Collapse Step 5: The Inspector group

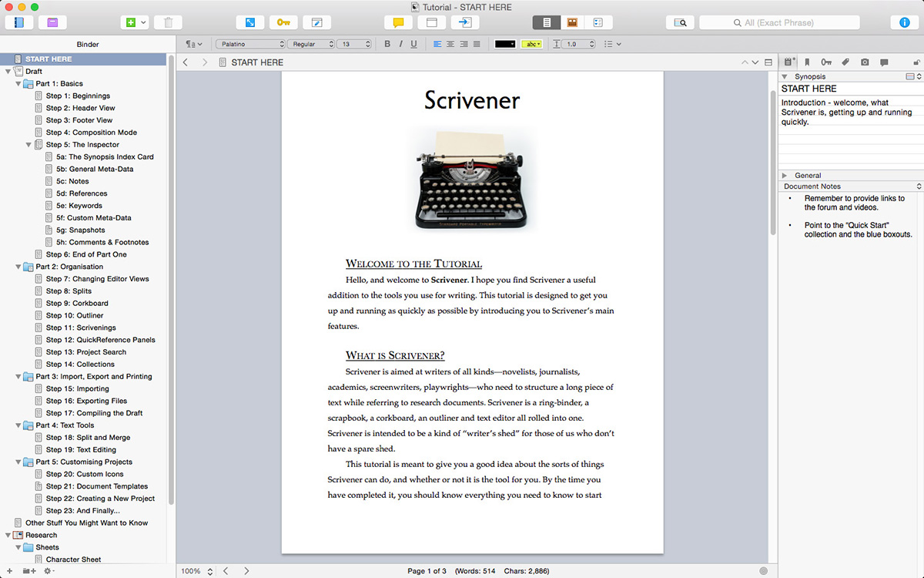point(28,144)
